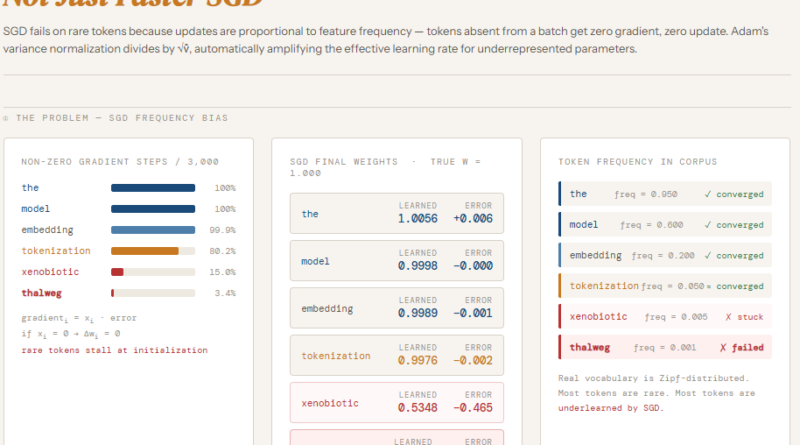Click the 3.4% label for thalweg
Image resolution: width=800 pixels, height=445 pixels.
pyautogui.click(x=225, y=293)
